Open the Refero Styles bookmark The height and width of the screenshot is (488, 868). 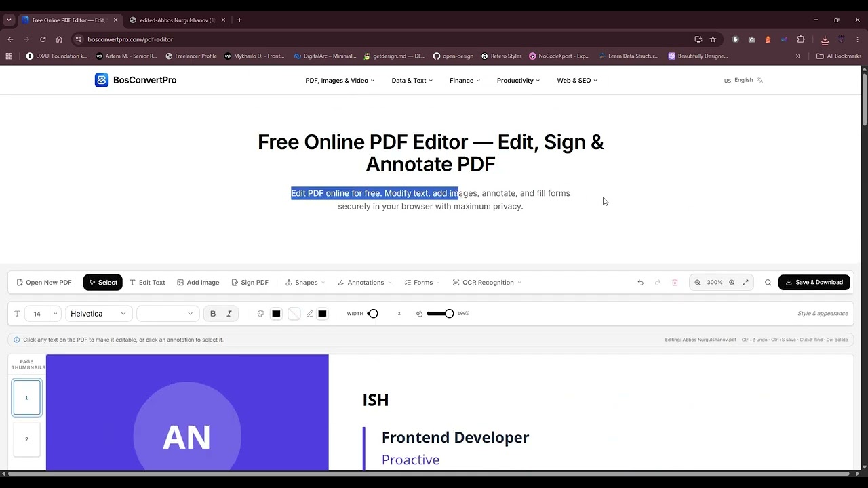tap(501, 56)
